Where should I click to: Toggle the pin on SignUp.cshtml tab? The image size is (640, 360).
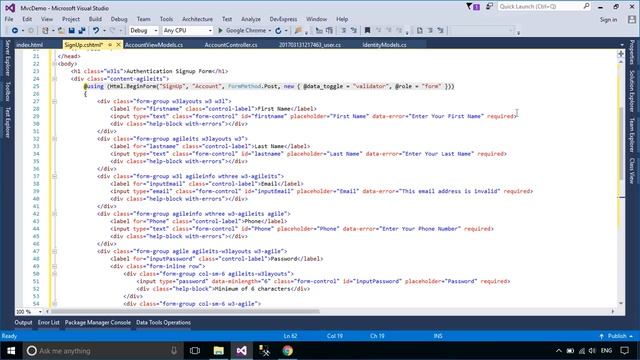110,45
